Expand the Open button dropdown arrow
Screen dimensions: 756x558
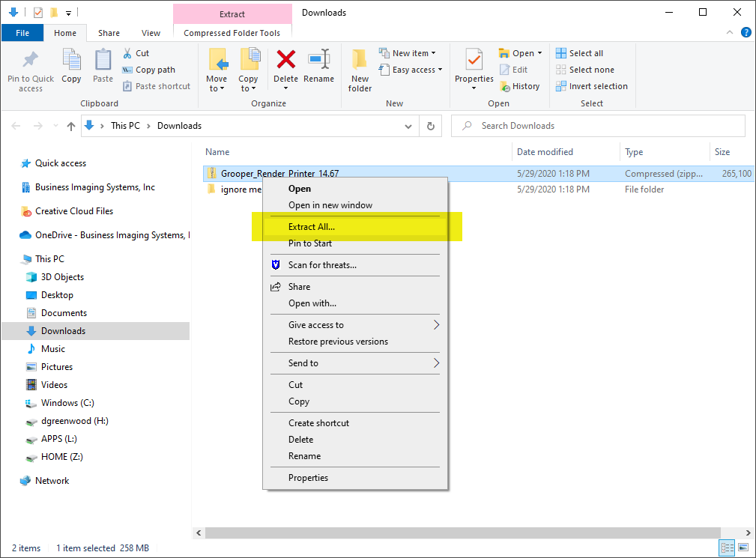(539, 53)
